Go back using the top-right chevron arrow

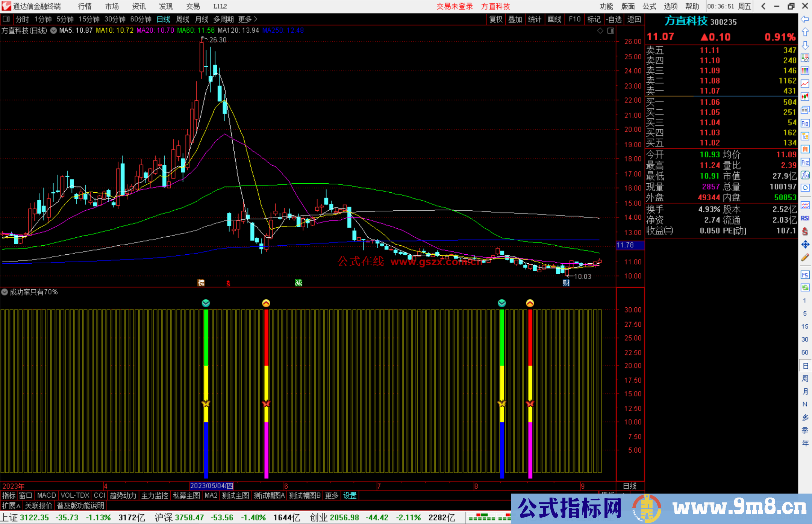[x=763, y=6]
